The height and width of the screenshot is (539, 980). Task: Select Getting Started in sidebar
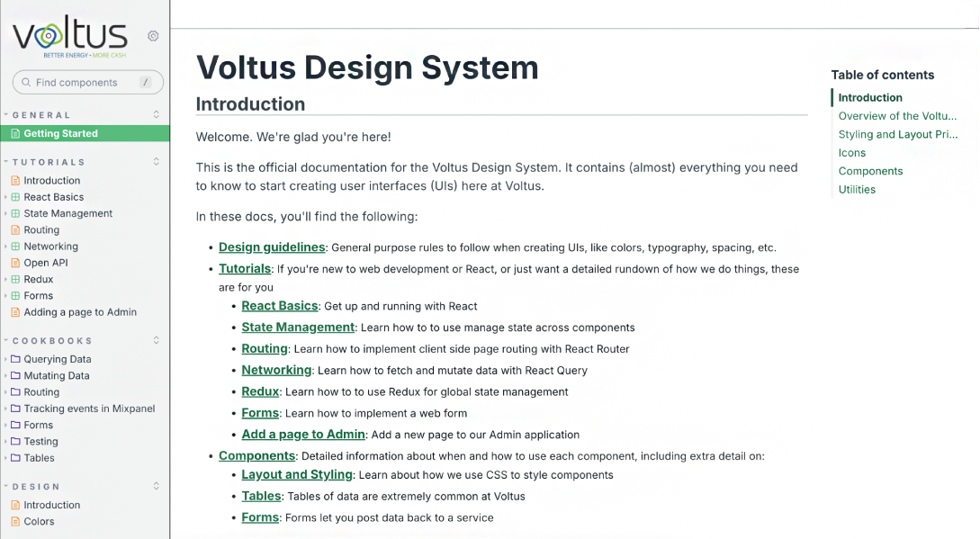(85, 133)
